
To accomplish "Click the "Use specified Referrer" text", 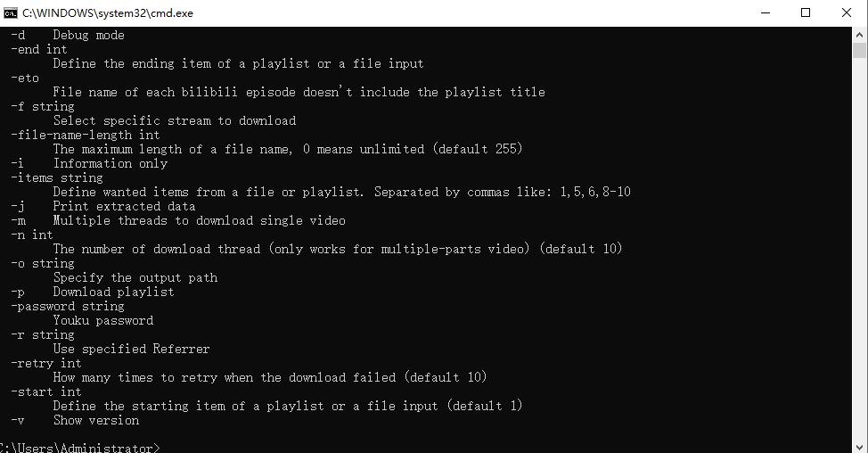I will click(132, 350).
